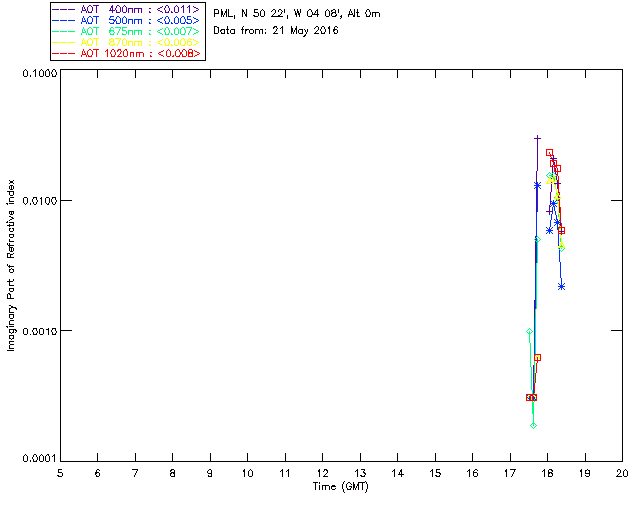Click the AOT 500nm legend entry
Image resolution: width=640 pixels, height=512 pixels.
[x=127, y=20]
